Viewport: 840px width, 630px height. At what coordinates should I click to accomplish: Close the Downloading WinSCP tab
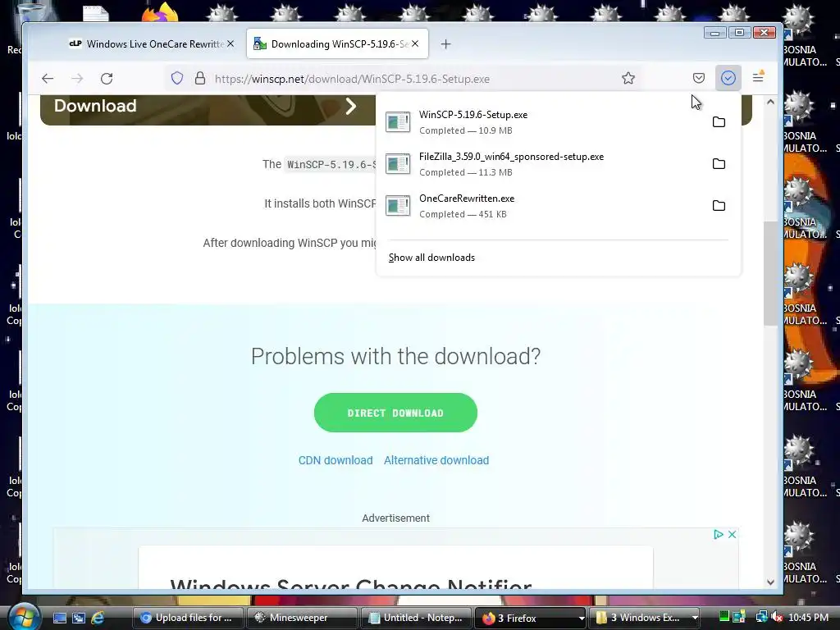click(x=415, y=44)
